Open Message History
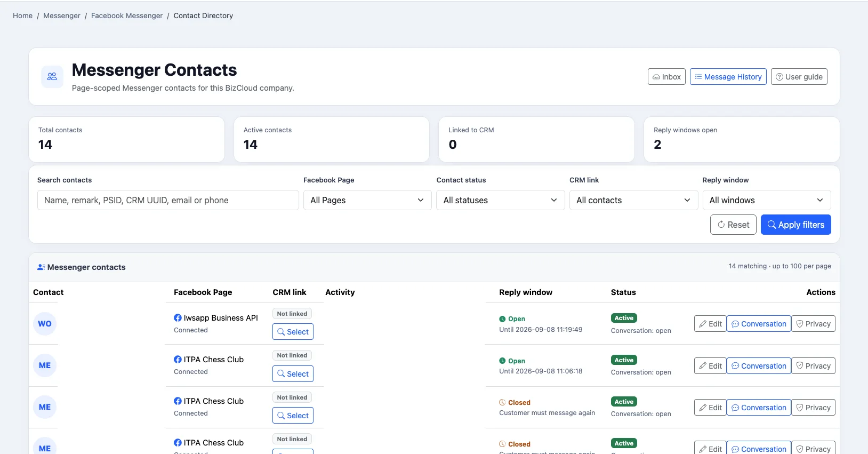The height and width of the screenshot is (454, 868). [728, 77]
